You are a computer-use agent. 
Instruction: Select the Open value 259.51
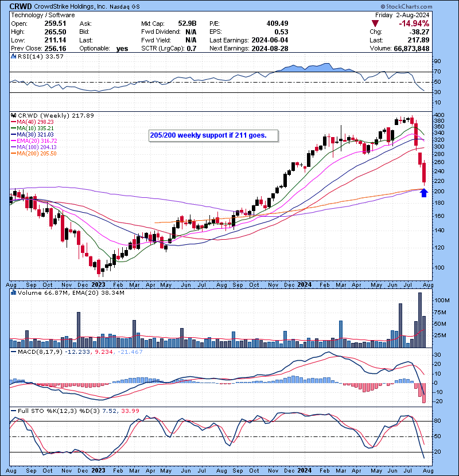(x=55, y=24)
